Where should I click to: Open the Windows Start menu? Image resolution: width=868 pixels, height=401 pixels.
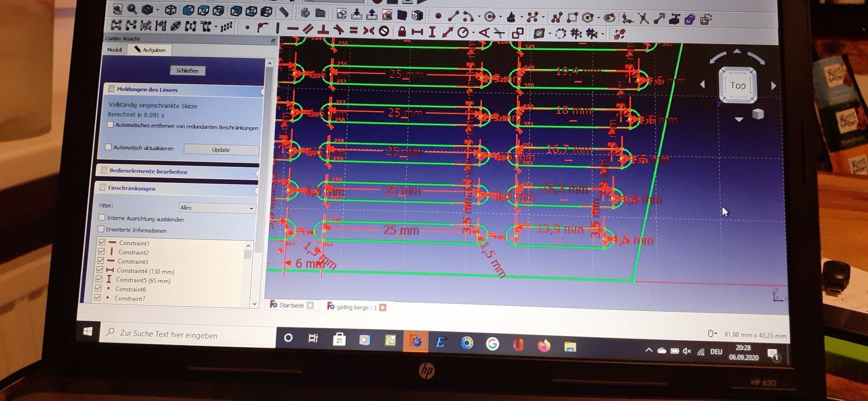click(88, 331)
